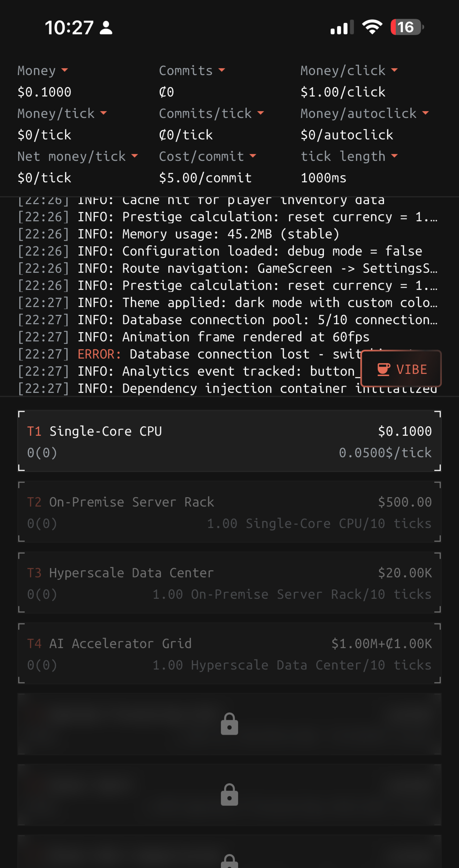Open the tick length dropdown
This screenshot has width=459, height=868.
[x=394, y=156]
